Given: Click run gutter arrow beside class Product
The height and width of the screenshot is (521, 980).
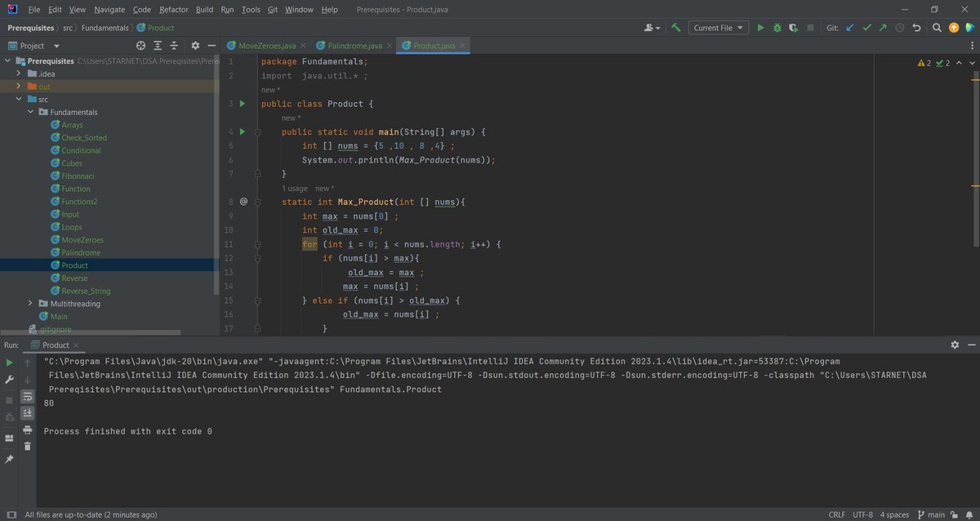Looking at the screenshot, I should tap(243, 104).
